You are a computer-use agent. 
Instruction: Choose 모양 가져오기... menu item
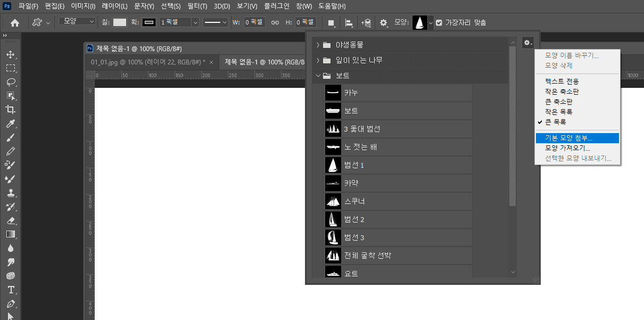(577, 148)
